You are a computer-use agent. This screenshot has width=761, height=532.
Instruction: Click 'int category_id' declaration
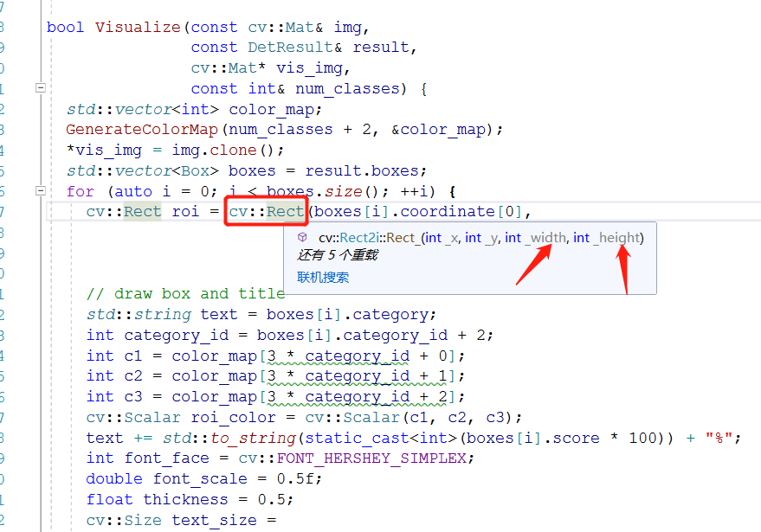pos(158,336)
